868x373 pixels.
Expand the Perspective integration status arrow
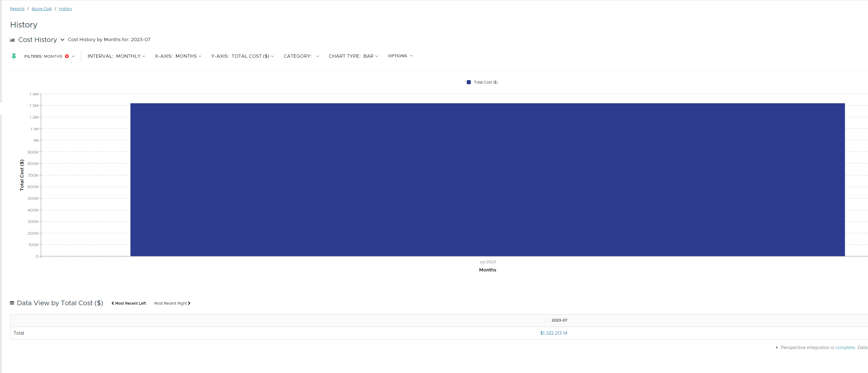click(777, 347)
